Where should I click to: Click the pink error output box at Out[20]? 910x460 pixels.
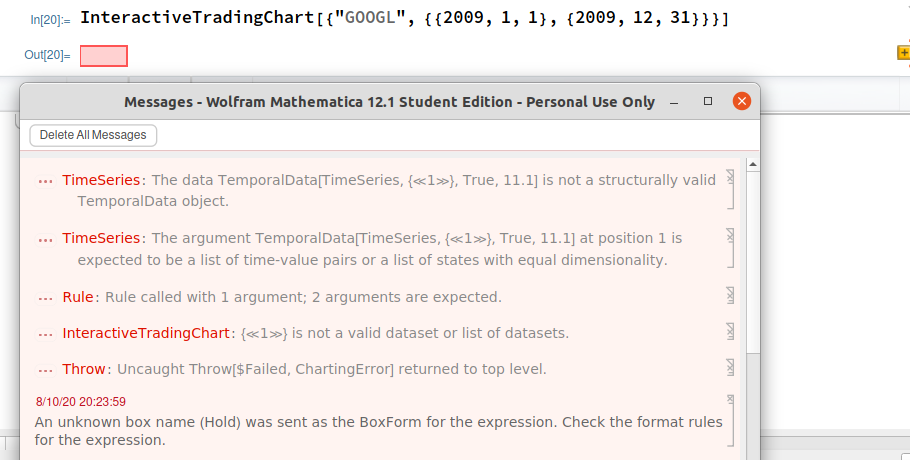point(104,56)
